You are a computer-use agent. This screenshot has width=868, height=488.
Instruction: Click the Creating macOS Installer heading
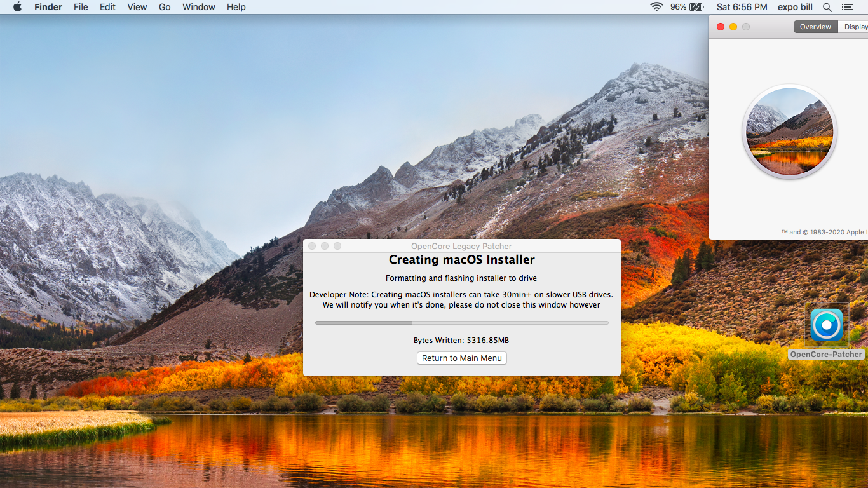click(x=462, y=259)
